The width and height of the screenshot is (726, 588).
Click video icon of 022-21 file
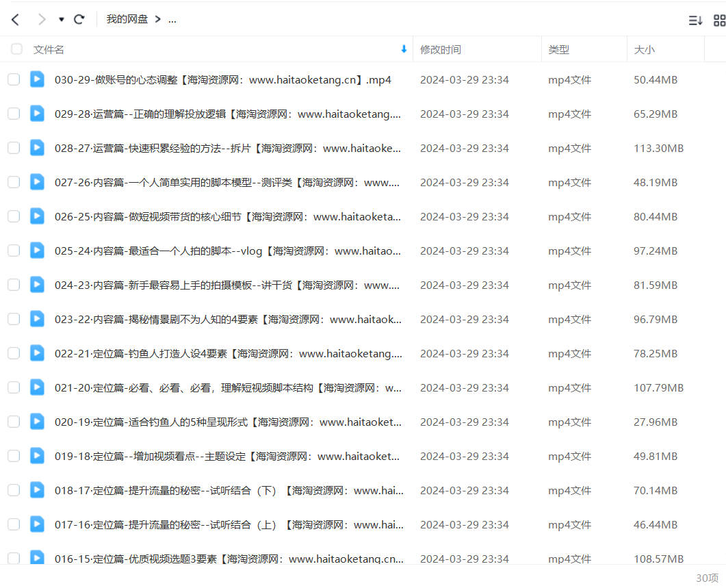(37, 353)
